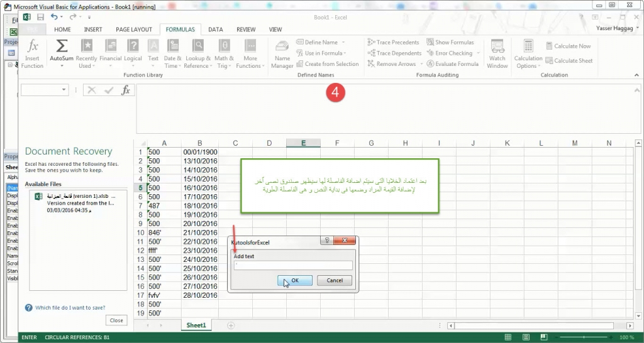This screenshot has height=343, width=644.
Task: Toggle Show Formulas
Action: [450, 42]
